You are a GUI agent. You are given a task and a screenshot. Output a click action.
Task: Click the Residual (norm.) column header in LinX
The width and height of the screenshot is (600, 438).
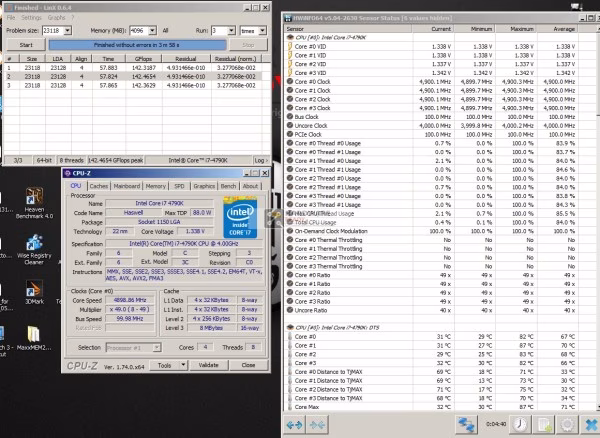click(236, 59)
